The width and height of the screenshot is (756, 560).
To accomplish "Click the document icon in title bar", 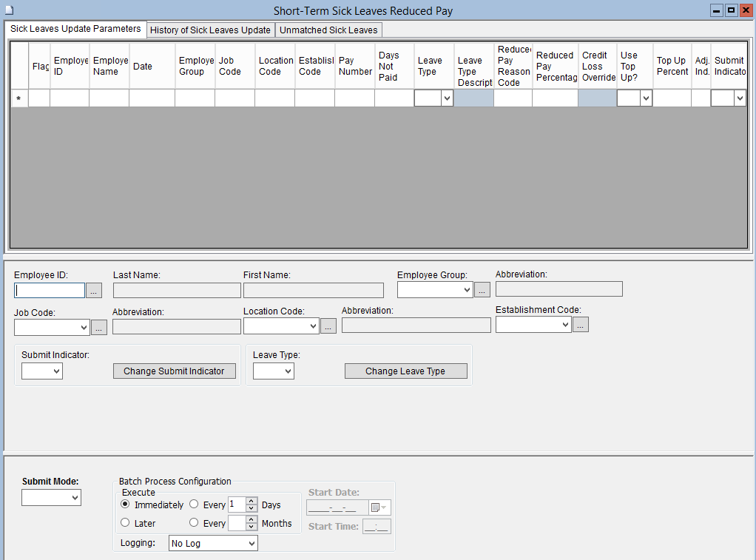I will [x=10, y=10].
